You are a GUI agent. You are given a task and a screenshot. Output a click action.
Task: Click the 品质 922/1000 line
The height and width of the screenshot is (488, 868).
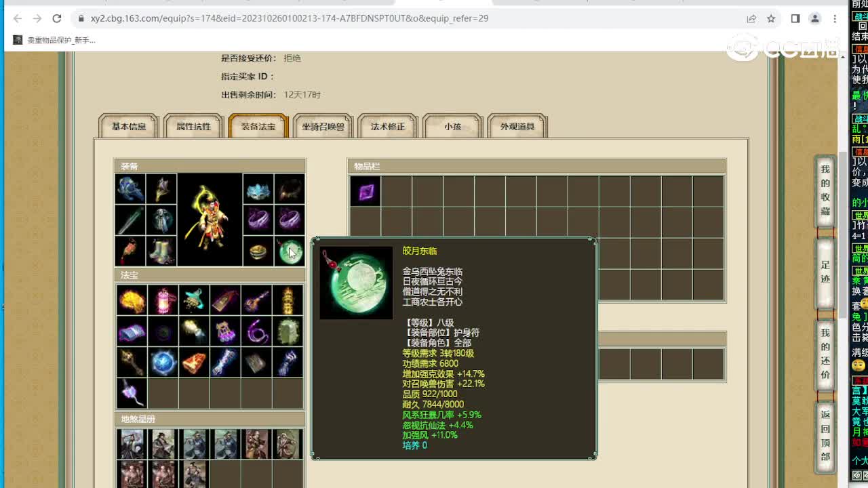(x=430, y=394)
